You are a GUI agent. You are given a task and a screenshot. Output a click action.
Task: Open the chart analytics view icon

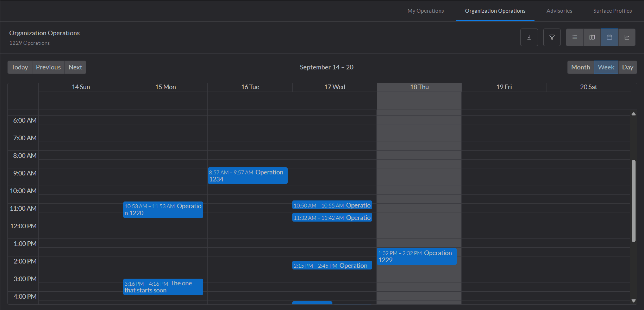tap(627, 37)
